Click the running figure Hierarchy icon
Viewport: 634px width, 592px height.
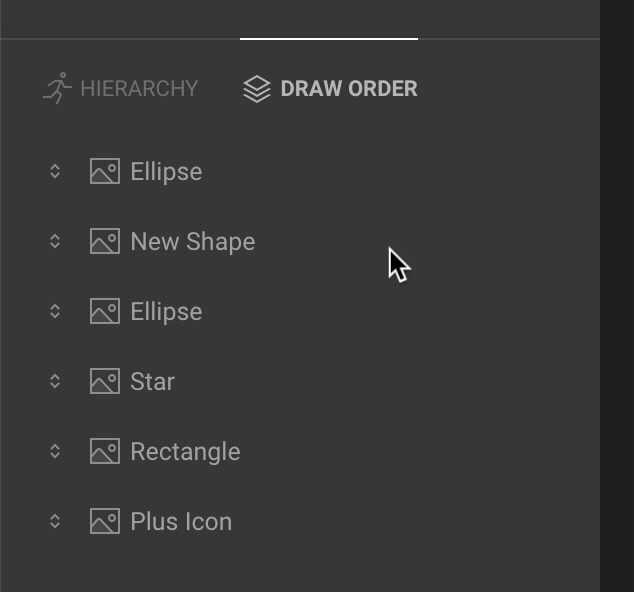pyautogui.click(x=57, y=88)
